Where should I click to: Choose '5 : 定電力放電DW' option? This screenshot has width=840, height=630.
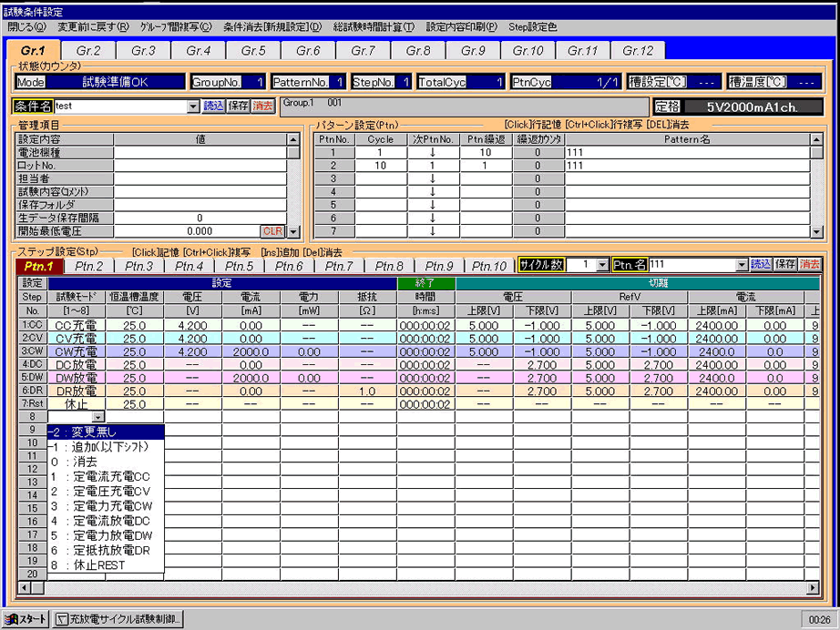click(x=106, y=535)
